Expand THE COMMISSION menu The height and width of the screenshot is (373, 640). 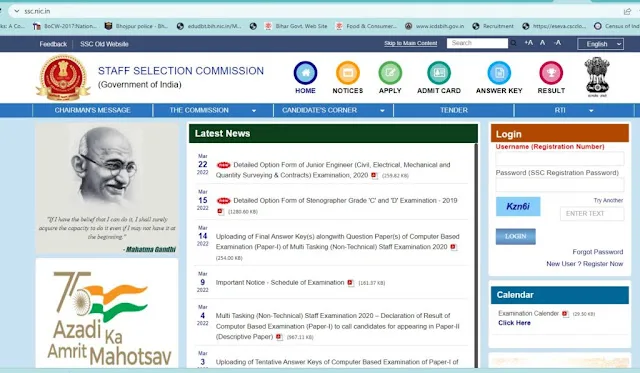[x=213, y=110]
